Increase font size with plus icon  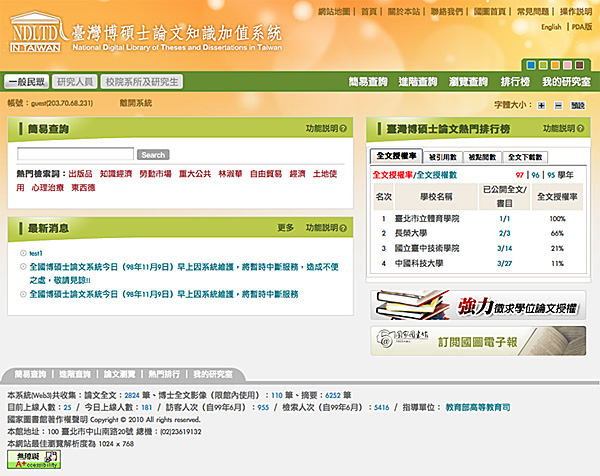(x=542, y=104)
